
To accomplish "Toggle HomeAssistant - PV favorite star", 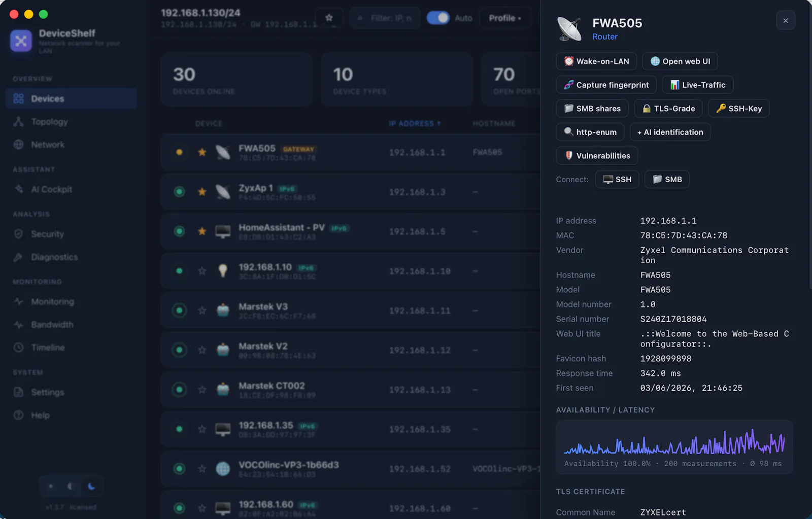I will pyautogui.click(x=202, y=231).
